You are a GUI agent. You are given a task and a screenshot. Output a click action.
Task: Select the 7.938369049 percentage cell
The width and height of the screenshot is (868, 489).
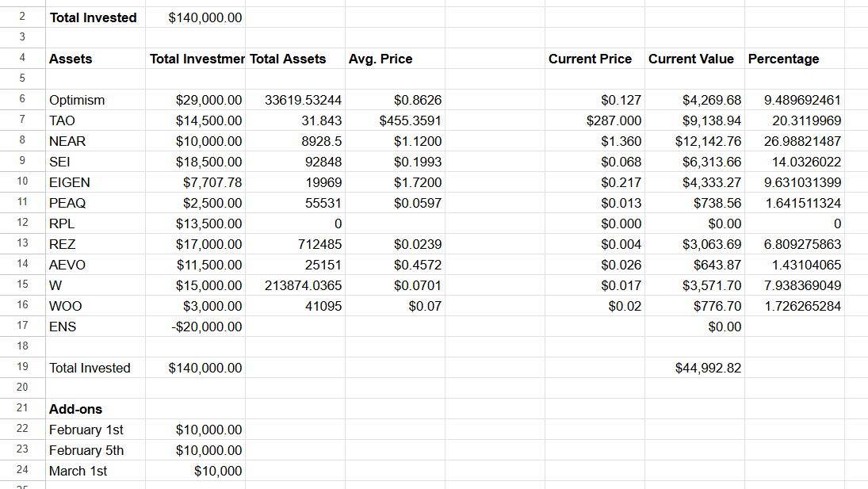pyautogui.click(x=794, y=285)
